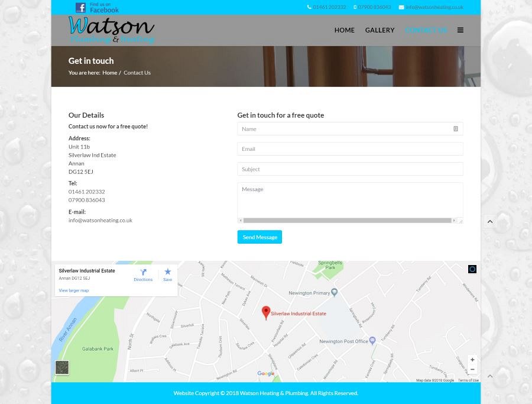532x404 pixels.
Task: Click the info@watsonheating.co.uk link in top bar
Action: (434, 7)
